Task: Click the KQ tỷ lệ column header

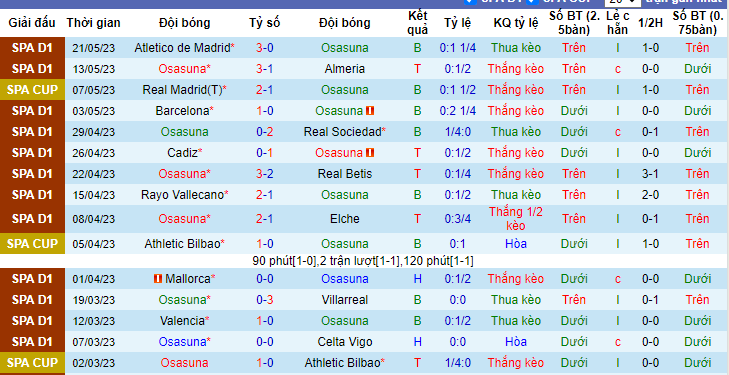Action: click(x=516, y=23)
